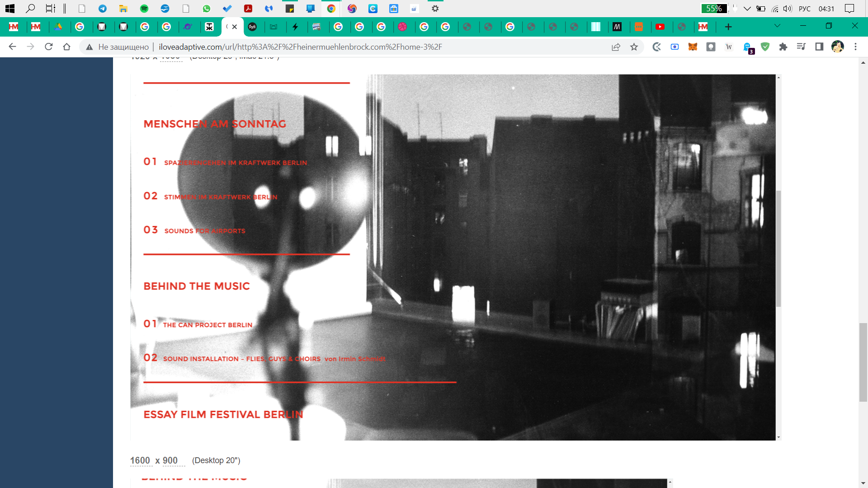Open 'The Can Project Berlin' link
This screenshot has height=488, width=868.
[x=208, y=325]
